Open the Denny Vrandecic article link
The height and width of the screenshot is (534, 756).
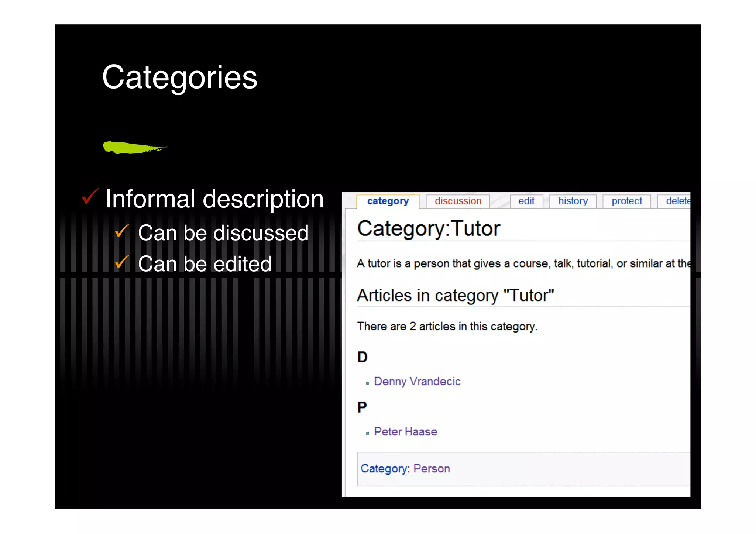417,381
